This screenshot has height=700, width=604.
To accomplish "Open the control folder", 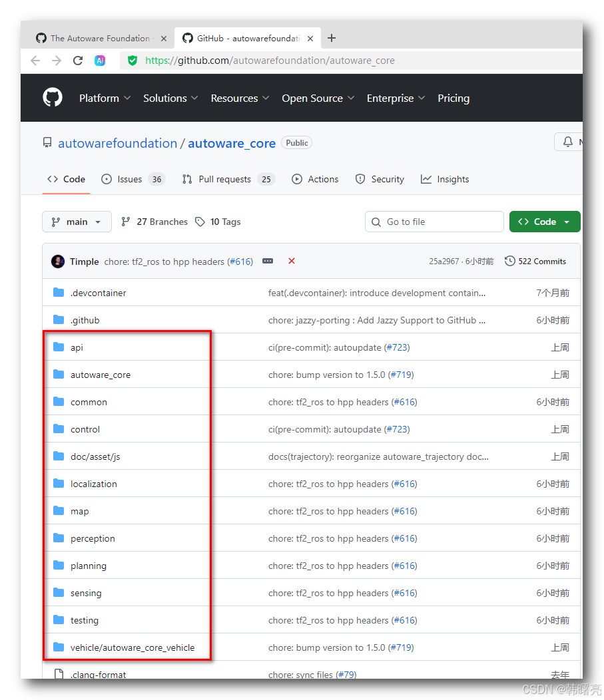I will (x=85, y=429).
